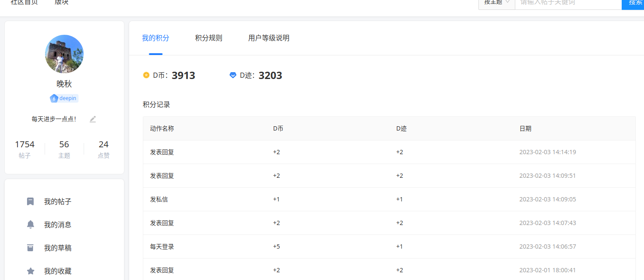Click the 56 主题 count
Screen dimensions: 644x280
click(64, 149)
